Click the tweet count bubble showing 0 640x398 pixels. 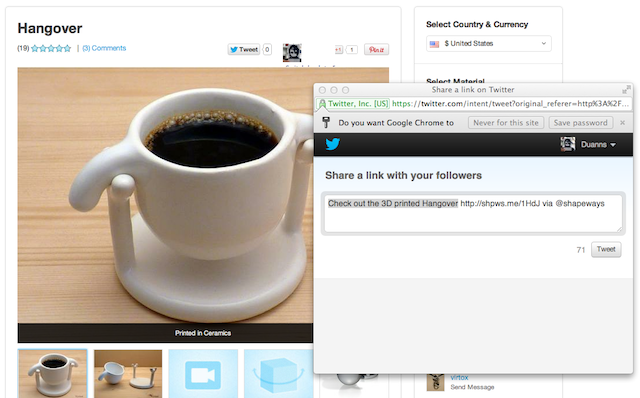tap(267, 49)
